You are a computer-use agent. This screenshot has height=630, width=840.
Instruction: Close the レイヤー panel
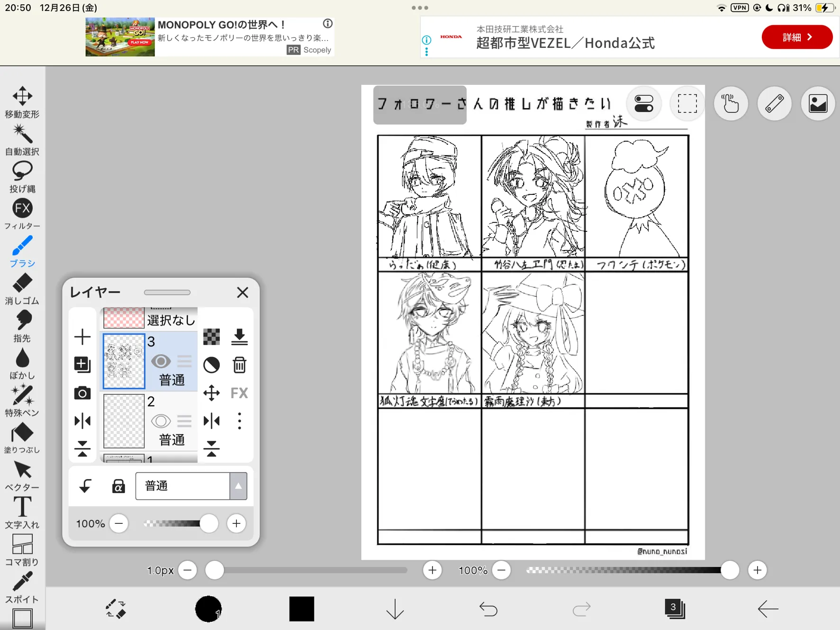point(243,292)
